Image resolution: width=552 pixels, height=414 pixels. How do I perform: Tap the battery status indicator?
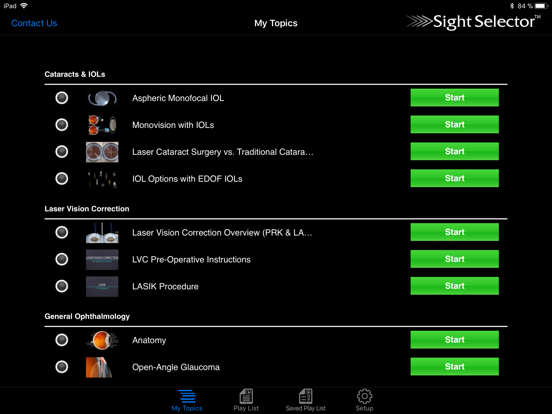tap(541, 6)
